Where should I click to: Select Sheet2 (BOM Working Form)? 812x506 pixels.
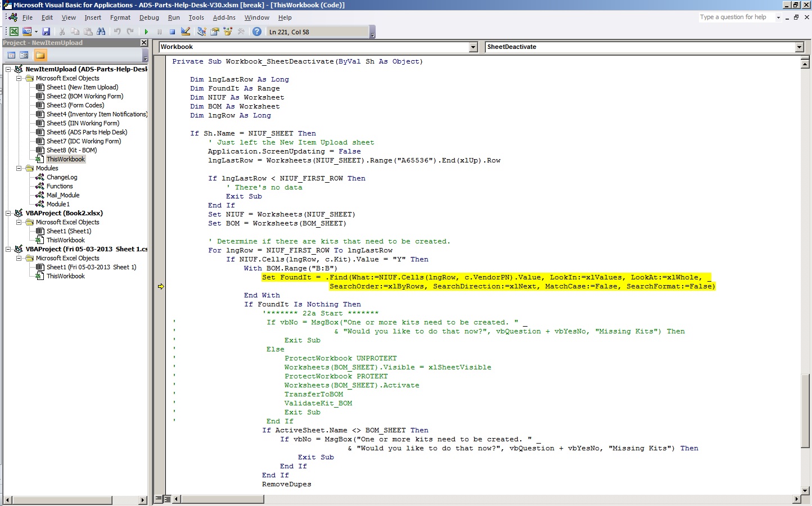84,96
